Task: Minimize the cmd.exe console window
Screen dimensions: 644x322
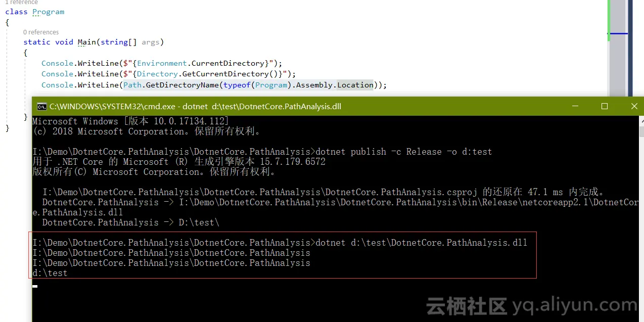Action: (575, 106)
